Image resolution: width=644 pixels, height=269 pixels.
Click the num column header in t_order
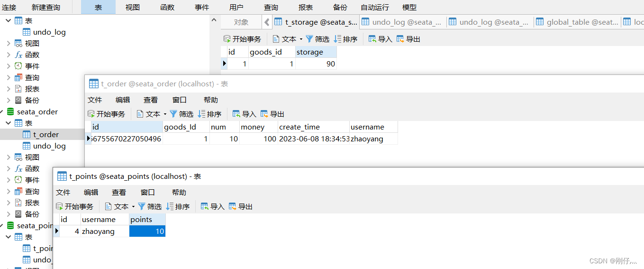click(225, 127)
